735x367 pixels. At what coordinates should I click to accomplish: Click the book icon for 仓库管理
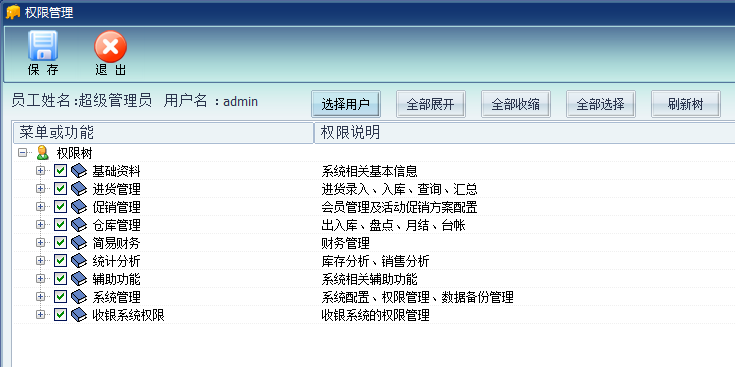pos(79,225)
